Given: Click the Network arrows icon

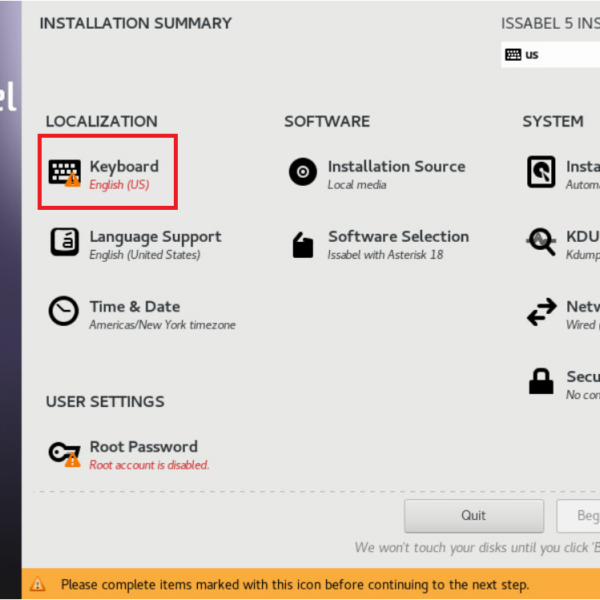Looking at the screenshot, I should 541,312.
